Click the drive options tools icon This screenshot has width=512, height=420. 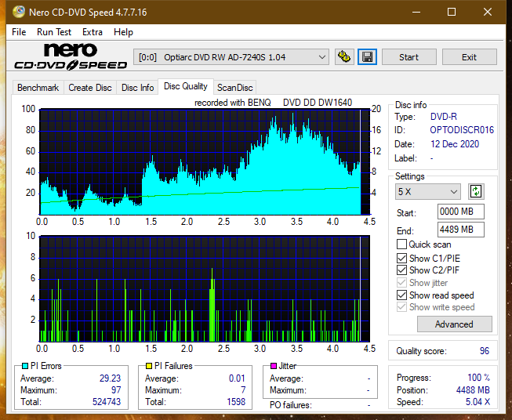click(344, 57)
